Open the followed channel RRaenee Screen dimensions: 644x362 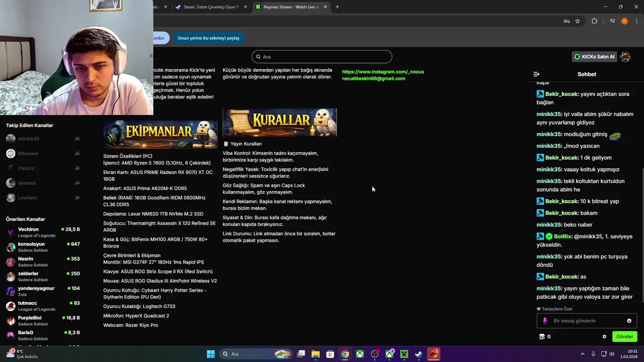pyautogui.click(x=43, y=153)
